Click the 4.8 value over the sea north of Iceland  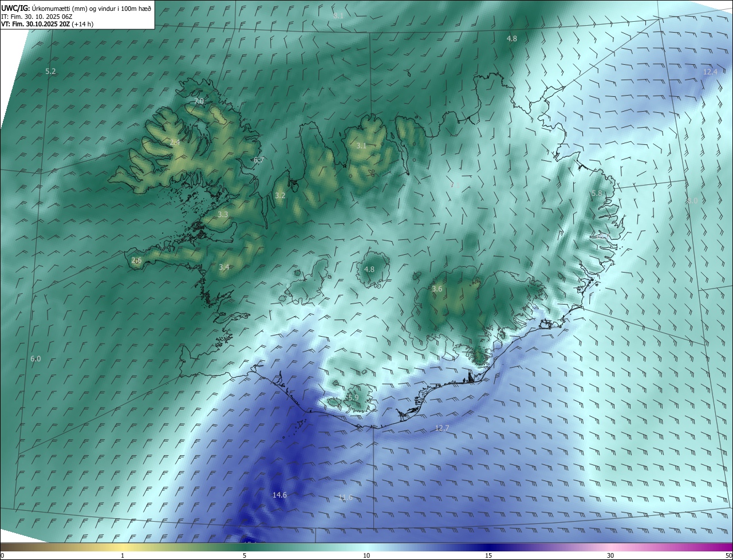512,39
